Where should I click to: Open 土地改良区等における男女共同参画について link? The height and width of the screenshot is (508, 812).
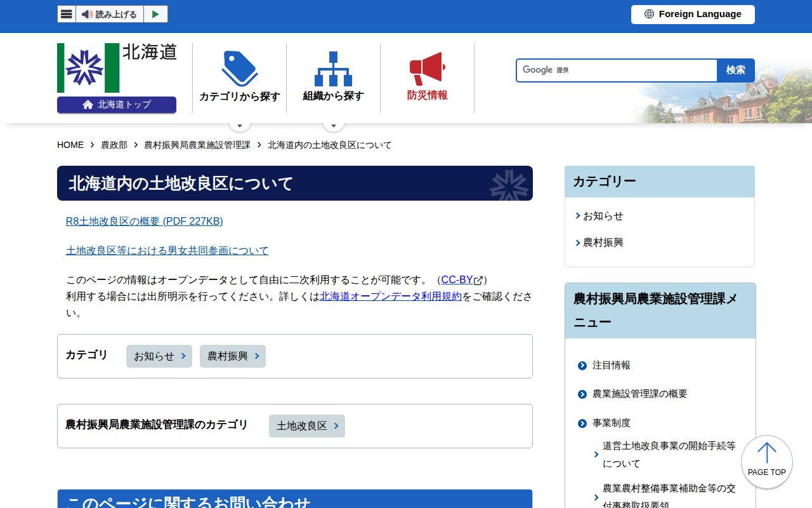pyautogui.click(x=167, y=250)
